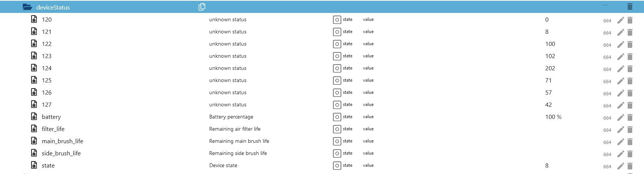The width and height of the screenshot is (644, 174).
Task: Open permissions 664 for object 127
Action: pyautogui.click(x=607, y=106)
